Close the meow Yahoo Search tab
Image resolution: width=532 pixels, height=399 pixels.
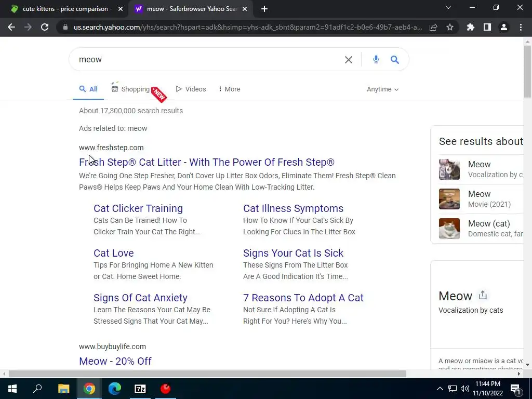245,9
